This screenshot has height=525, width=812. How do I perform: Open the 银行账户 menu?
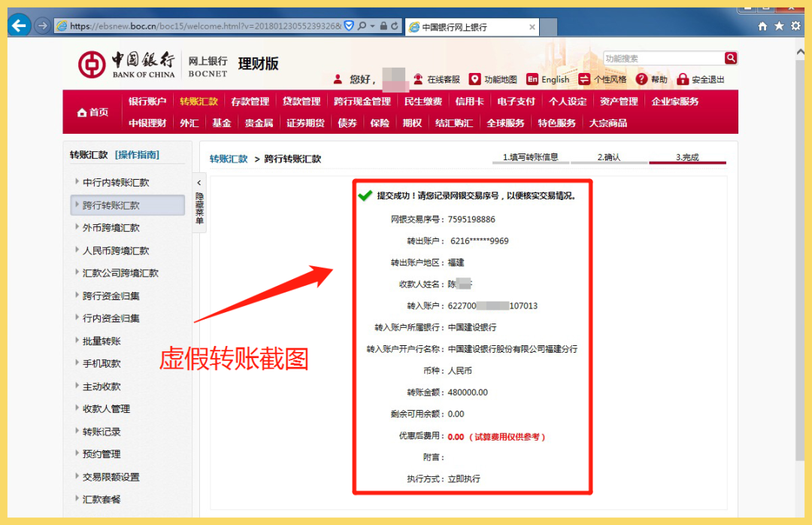(x=147, y=101)
